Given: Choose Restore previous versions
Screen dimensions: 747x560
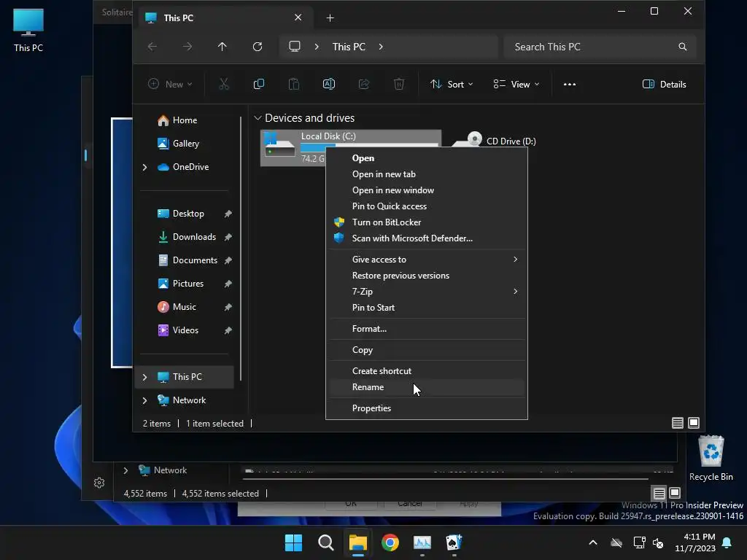Looking at the screenshot, I should point(426,275).
